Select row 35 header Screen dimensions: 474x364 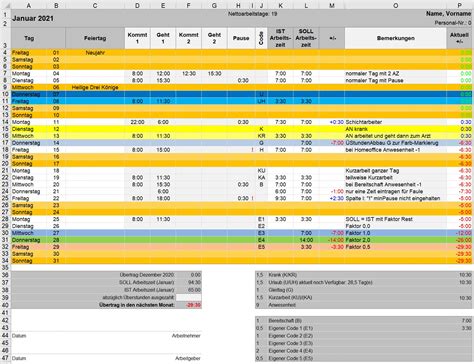5,267
